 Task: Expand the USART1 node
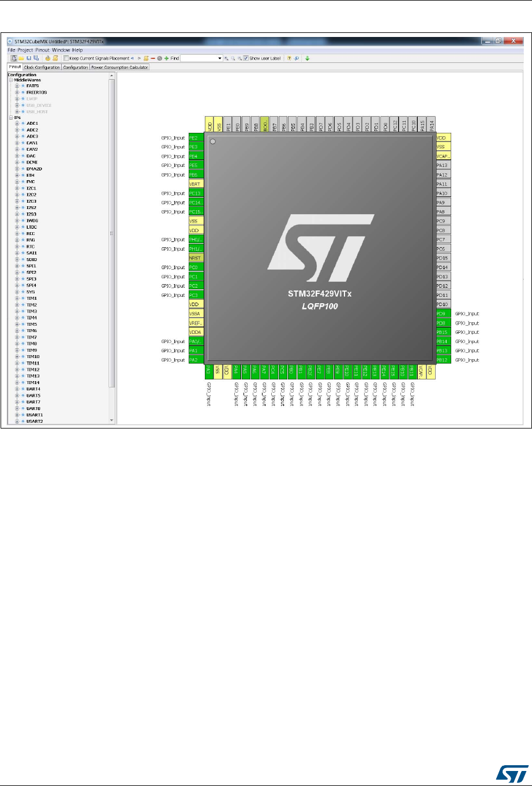(x=17, y=415)
